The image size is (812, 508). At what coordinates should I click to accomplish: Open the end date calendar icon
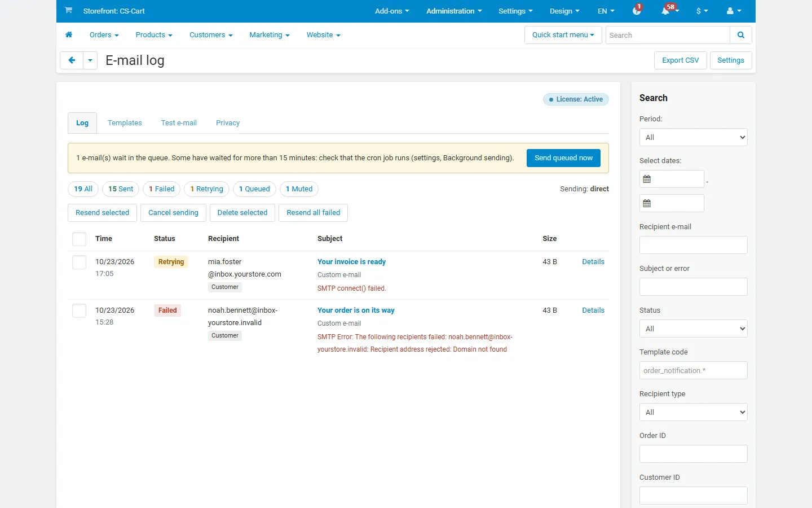pyautogui.click(x=647, y=203)
